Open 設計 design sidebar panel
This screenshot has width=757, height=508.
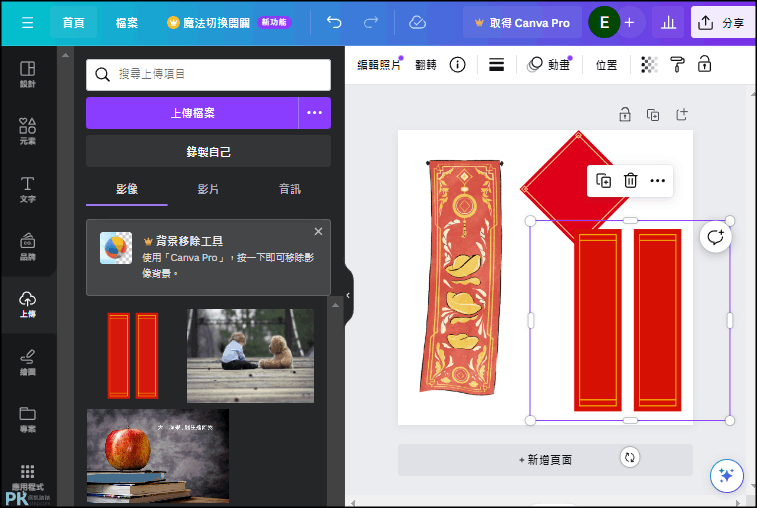point(28,74)
